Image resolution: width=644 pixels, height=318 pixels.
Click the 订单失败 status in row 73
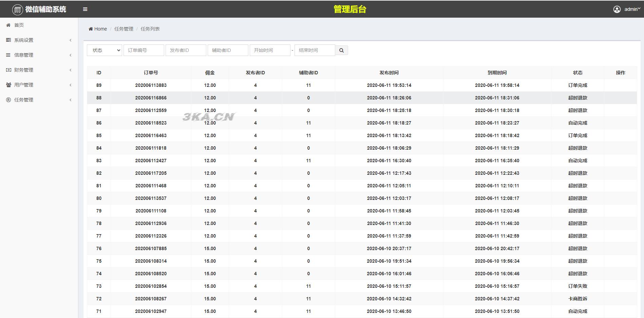[x=578, y=286]
